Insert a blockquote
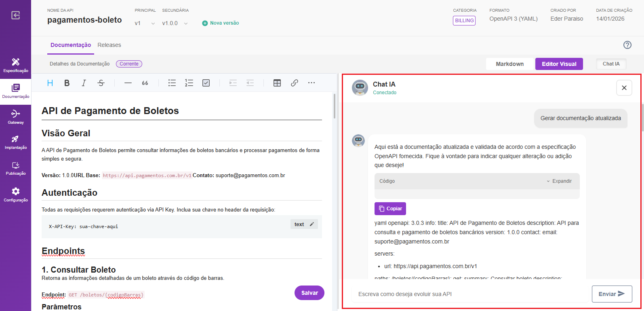Viewport: 644px width, 311px height. pos(145,83)
